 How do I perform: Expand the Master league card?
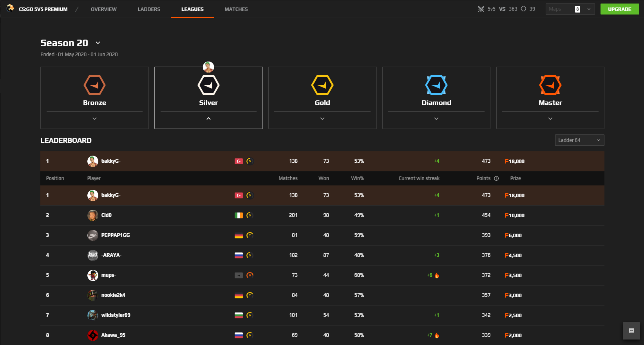[x=550, y=118]
